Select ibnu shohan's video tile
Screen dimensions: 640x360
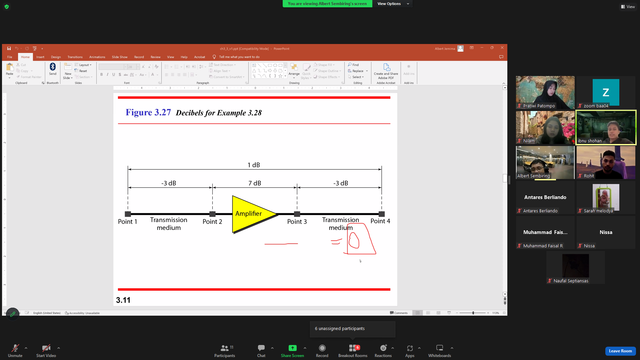606,127
